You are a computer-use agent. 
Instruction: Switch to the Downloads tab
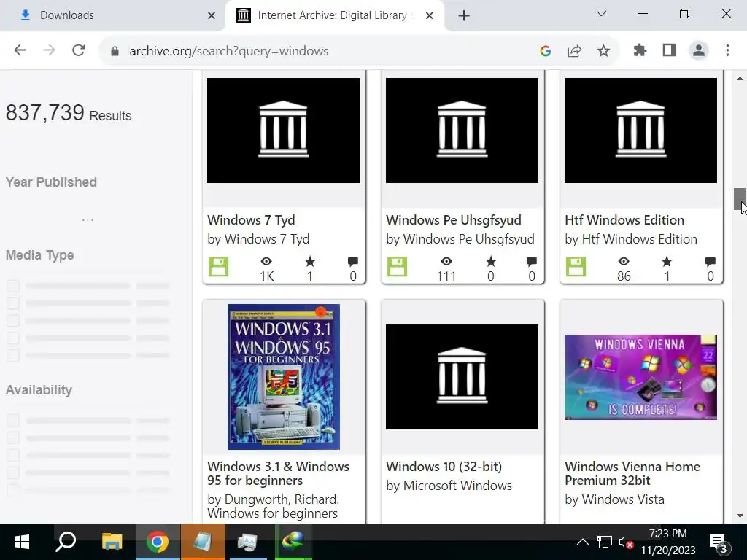tap(112, 16)
